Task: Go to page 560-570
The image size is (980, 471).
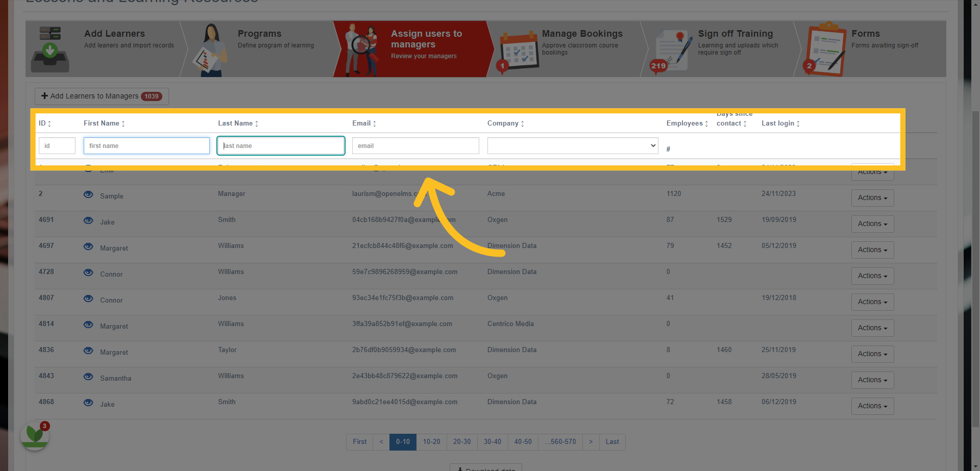Action: pyautogui.click(x=560, y=442)
